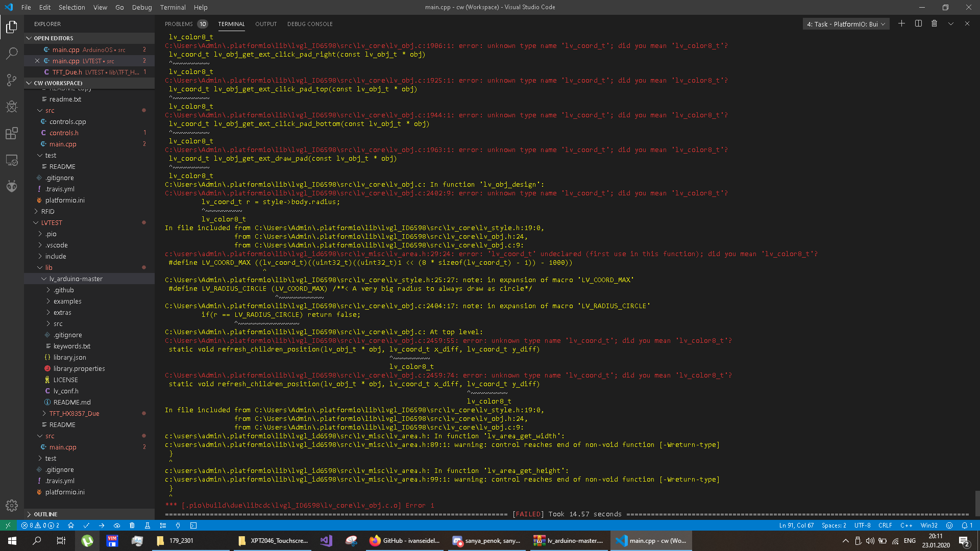Select terminal dropdown '4: Task - PlatformIO: Bui'
This screenshot has width=980, height=551.
click(x=846, y=24)
